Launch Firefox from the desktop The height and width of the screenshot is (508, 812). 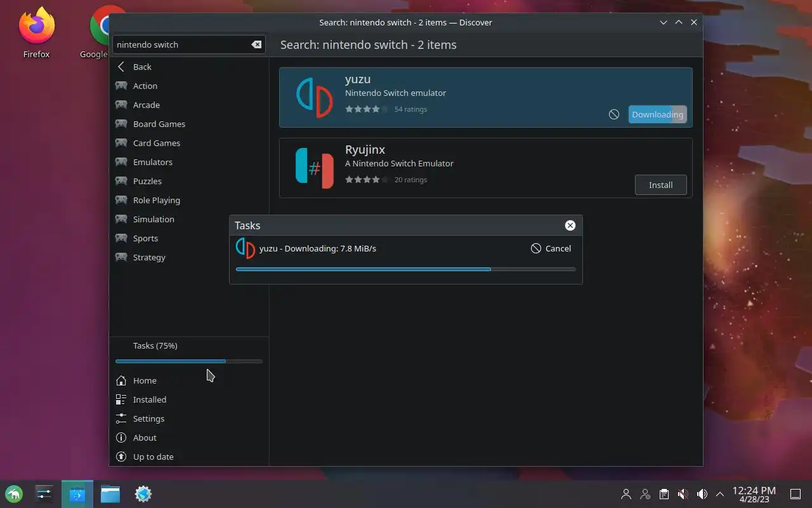(x=36, y=33)
